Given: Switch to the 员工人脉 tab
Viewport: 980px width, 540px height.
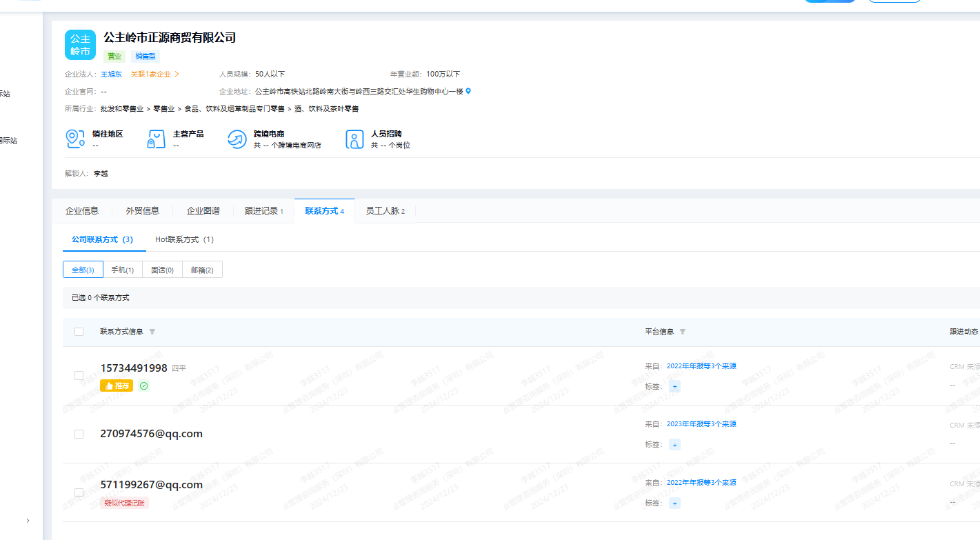Looking at the screenshot, I should click(x=385, y=211).
